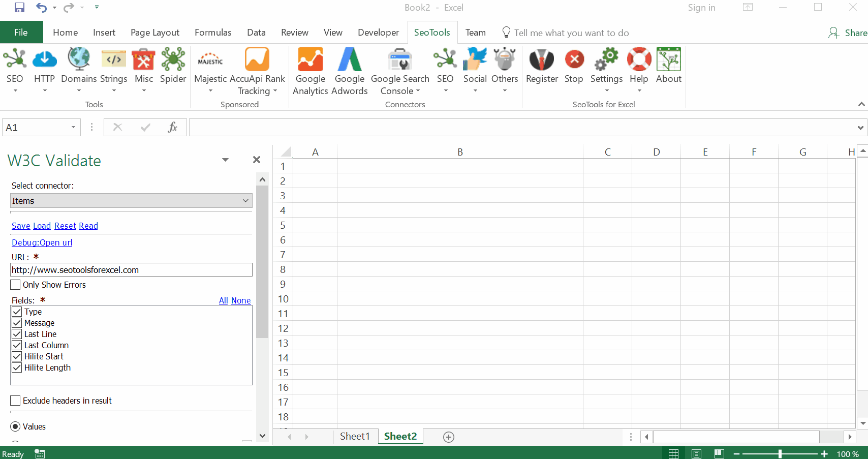
Task: Click the zoom slider handle
Action: (x=780, y=454)
